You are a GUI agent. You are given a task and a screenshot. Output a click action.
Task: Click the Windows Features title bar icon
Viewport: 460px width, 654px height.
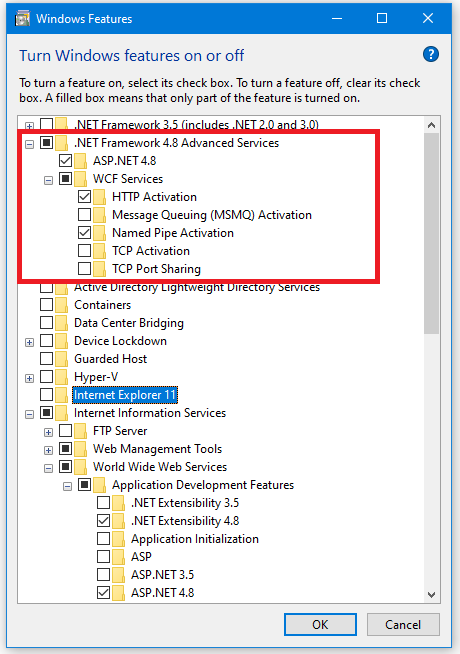pos(22,19)
